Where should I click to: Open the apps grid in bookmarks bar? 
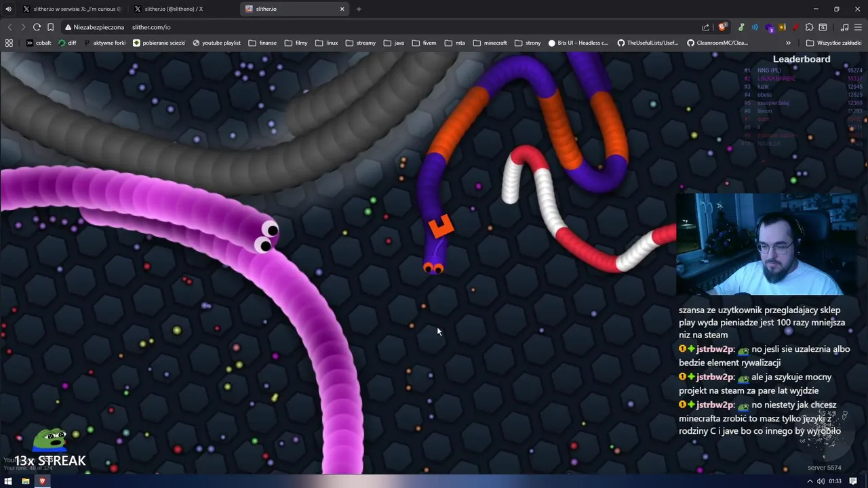(x=9, y=43)
